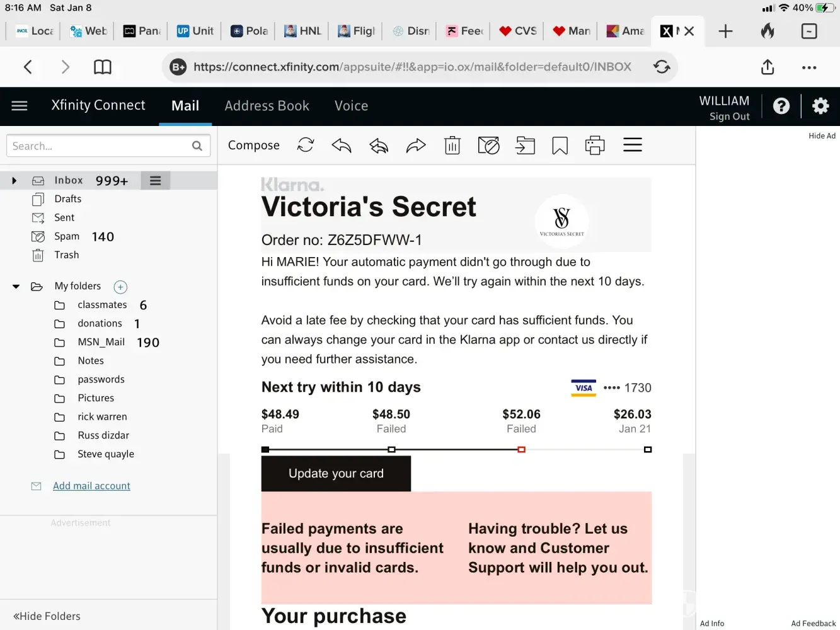840x630 pixels.
Task: Open the more actions menu in mail toolbar
Action: [x=633, y=145]
